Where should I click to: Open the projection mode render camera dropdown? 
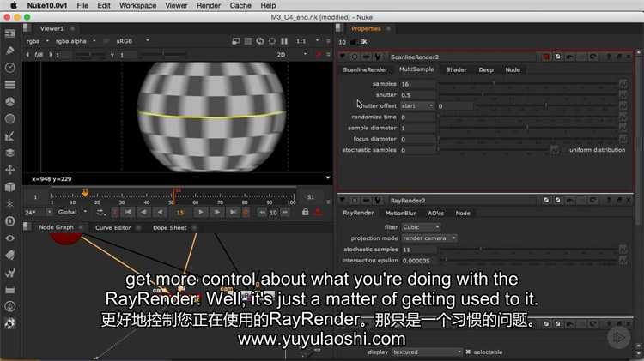(x=429, y=238)
